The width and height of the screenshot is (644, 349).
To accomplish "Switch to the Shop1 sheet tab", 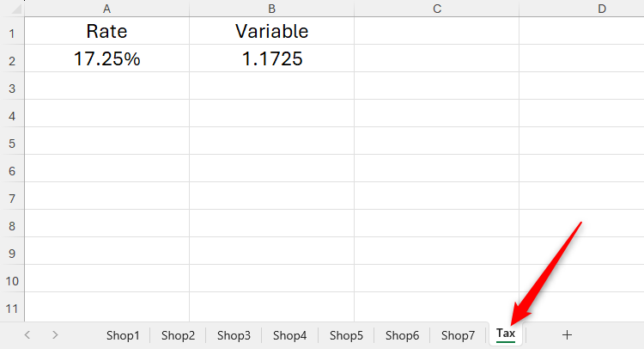I will tap(123, 335).
